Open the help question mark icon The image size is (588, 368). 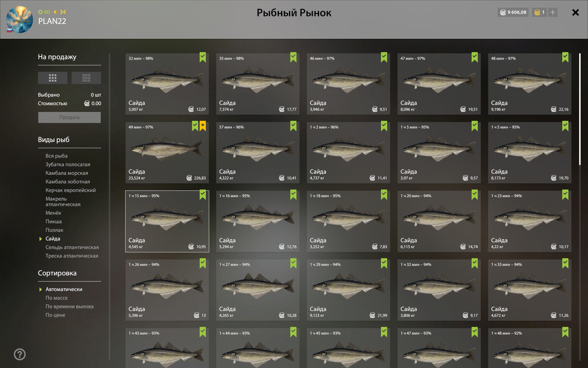[20, 355]
